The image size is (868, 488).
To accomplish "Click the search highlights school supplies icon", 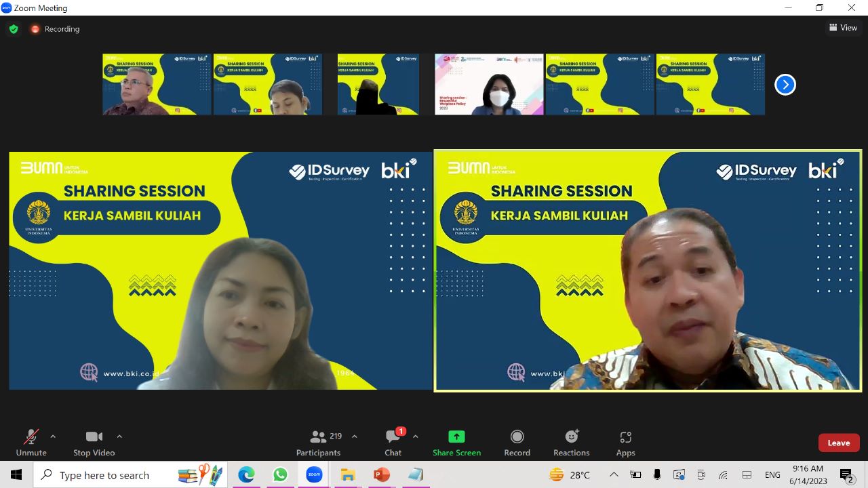I will (x=201, y=474).
